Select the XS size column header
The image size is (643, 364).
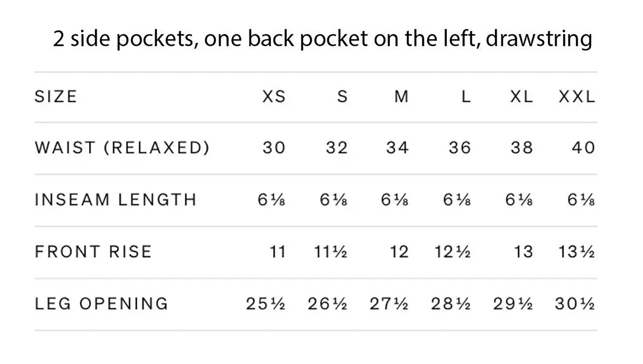pos(274,96)
